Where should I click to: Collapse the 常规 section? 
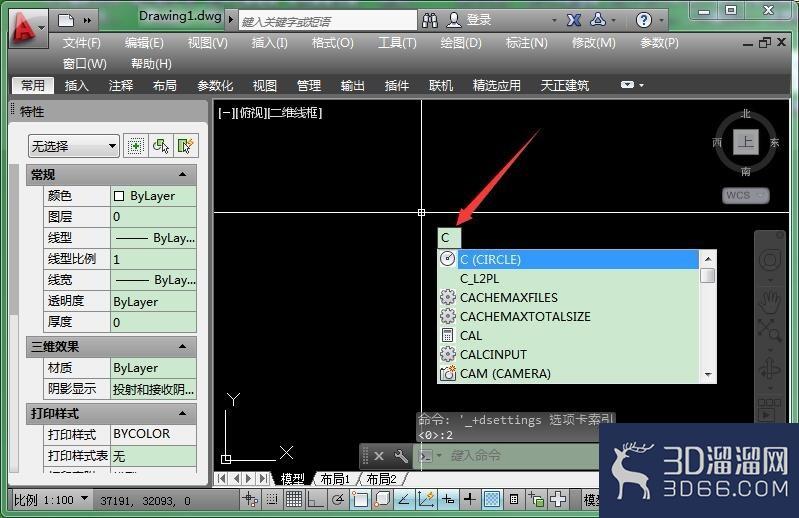(x=182, y=175)
